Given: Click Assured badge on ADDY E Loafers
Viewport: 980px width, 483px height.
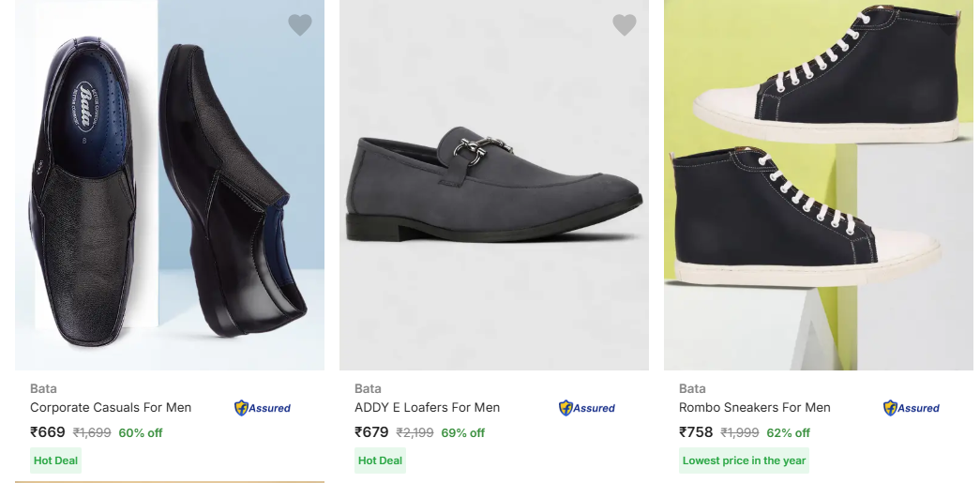Looking at the screenshot, I should click(x=587, y=408).
